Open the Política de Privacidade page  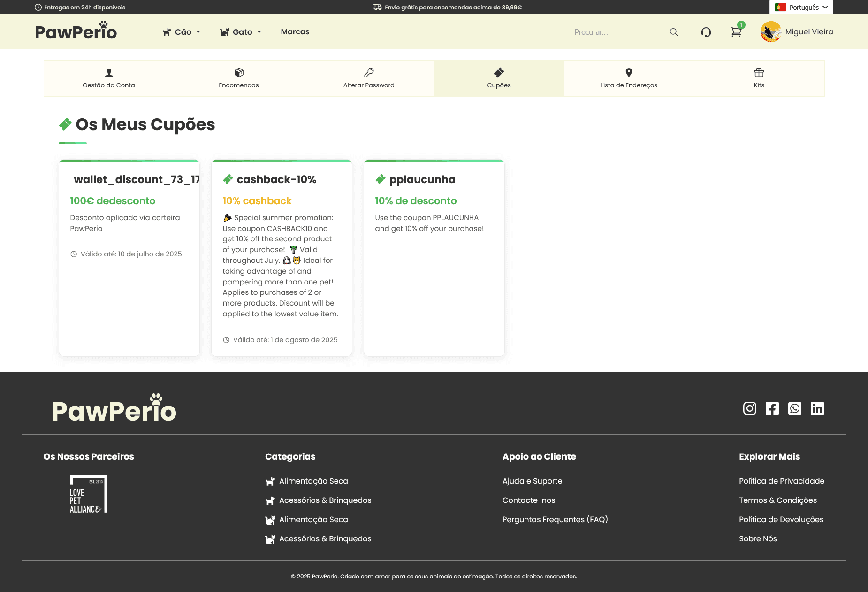781,481
